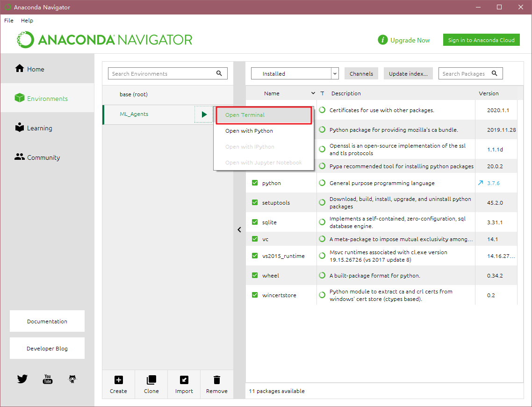The height and width of the screenshot is (407, 532).
Task: Click the Update index button
Action: tap(408, 74)
